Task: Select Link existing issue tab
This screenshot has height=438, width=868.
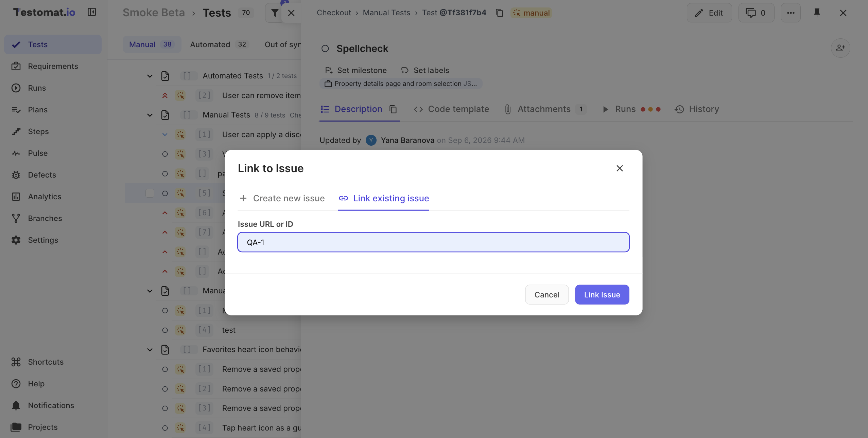Action: pos(384,198)
